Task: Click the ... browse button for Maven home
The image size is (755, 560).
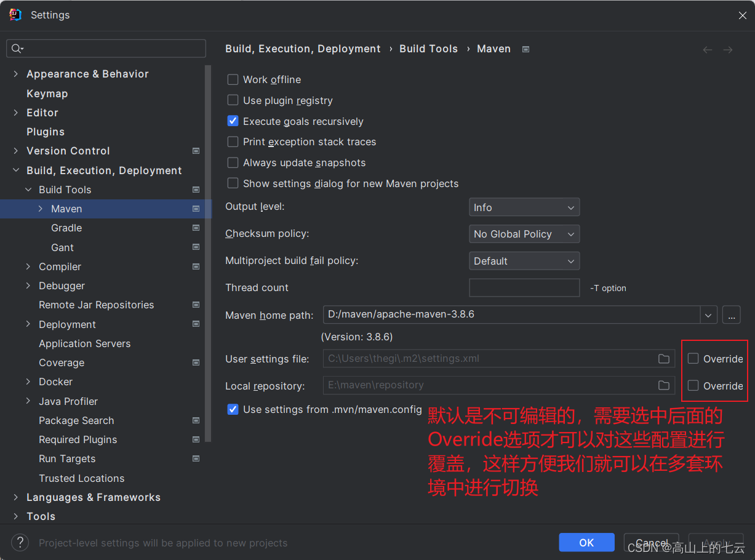Action: click(731, 315)
